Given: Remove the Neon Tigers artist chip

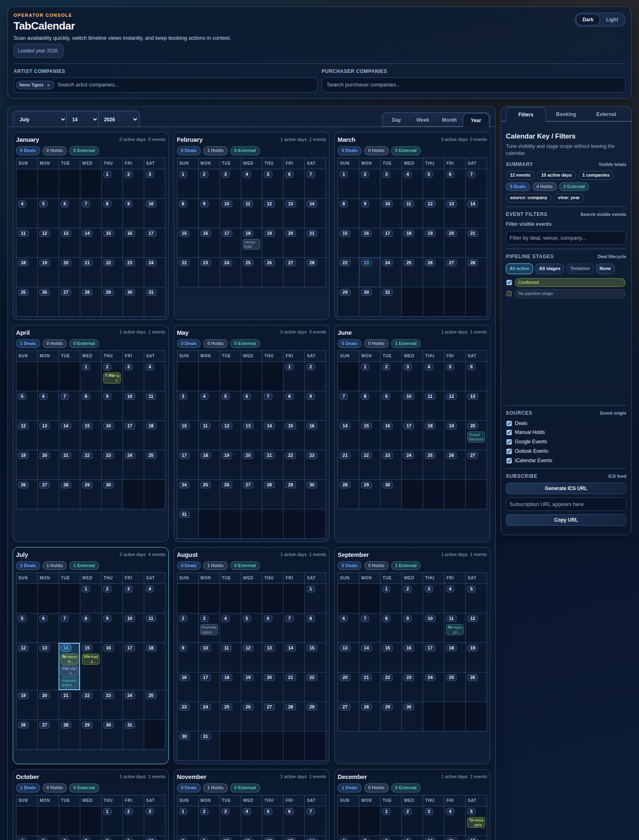Looking at the screenshot, I should 48,85.
